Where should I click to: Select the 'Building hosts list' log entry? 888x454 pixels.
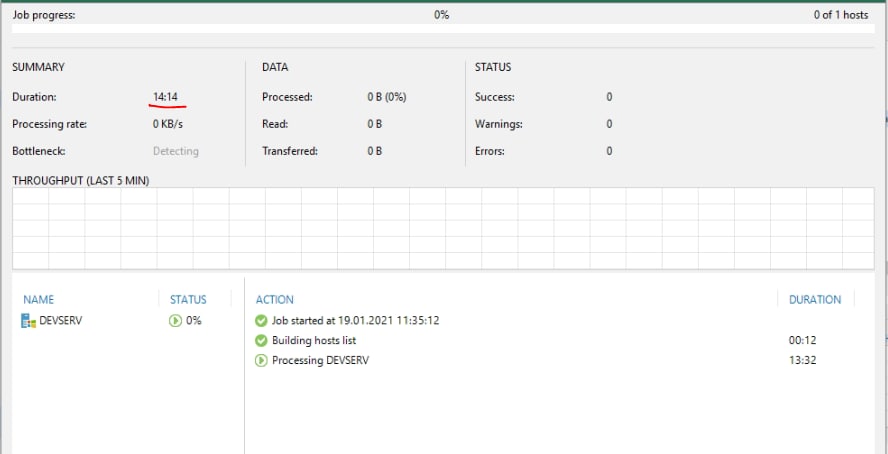314,341
